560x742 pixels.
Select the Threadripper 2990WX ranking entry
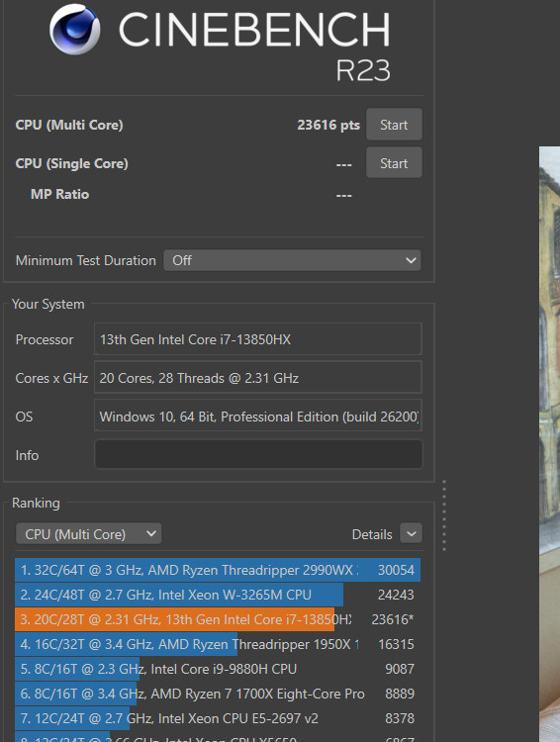click(218, 570)
